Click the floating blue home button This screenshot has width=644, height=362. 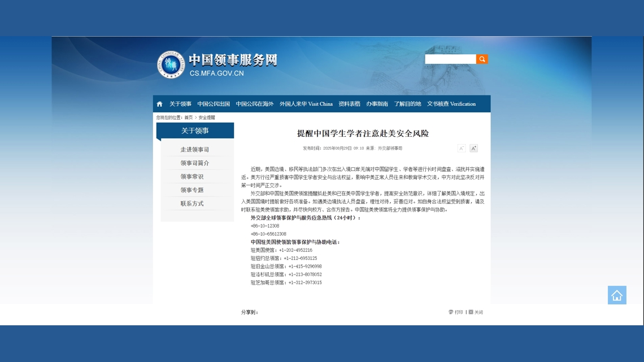[x=617, y=295]
